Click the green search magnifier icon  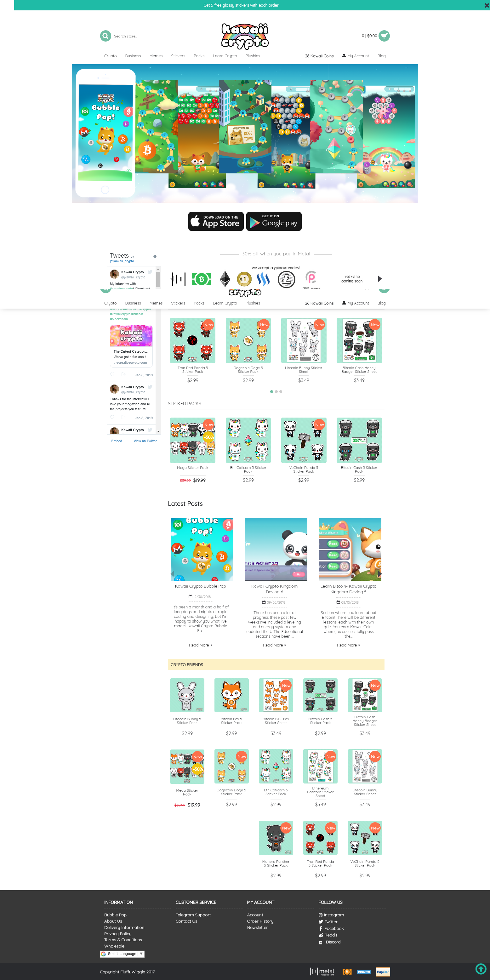coord(105,36)
